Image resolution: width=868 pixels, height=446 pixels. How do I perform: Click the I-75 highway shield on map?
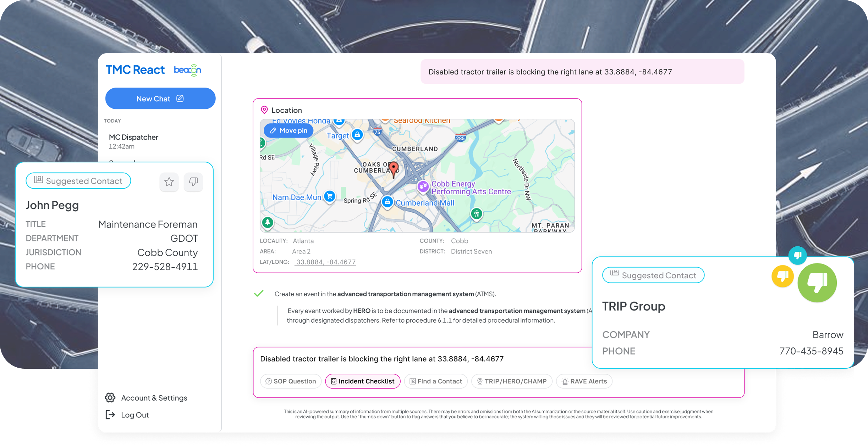click(377, 132)
